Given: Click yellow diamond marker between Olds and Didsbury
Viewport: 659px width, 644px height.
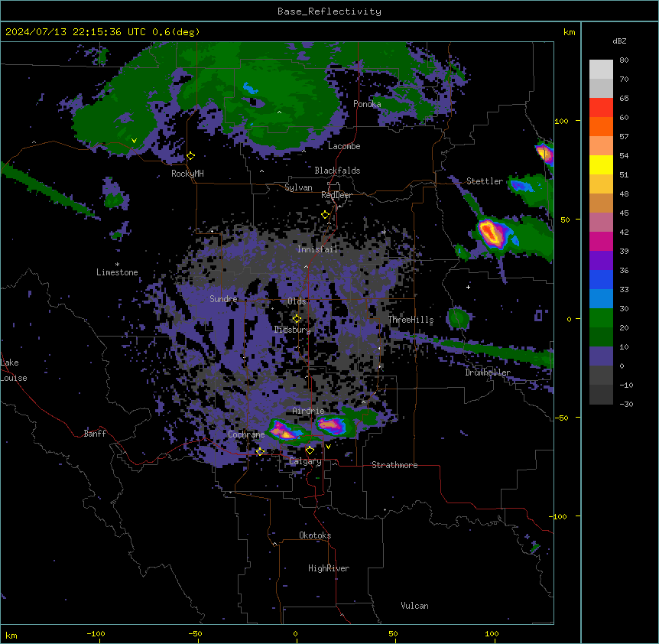Looking at the screenshot, I should [297, 319].
